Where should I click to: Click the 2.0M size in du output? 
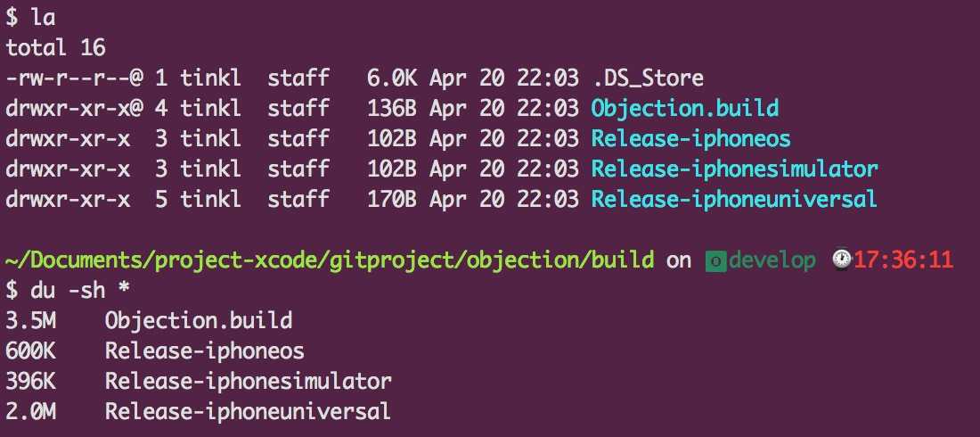(x=28, y=411)
